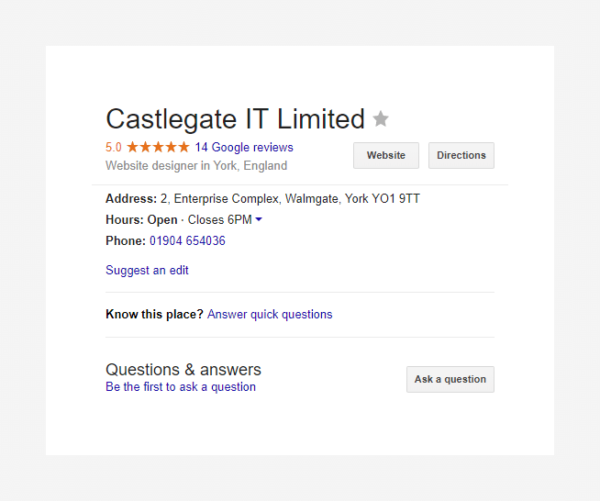Click the address text Enterprise Complex, Walmgate
The width and height of the screenshot is (600, 501).
[x=256, y=199]
